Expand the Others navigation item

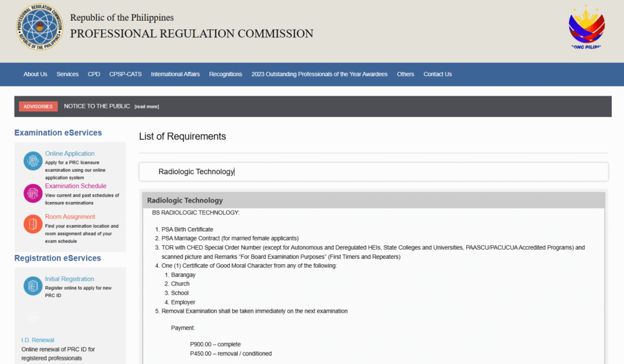(x=405, y=74)
